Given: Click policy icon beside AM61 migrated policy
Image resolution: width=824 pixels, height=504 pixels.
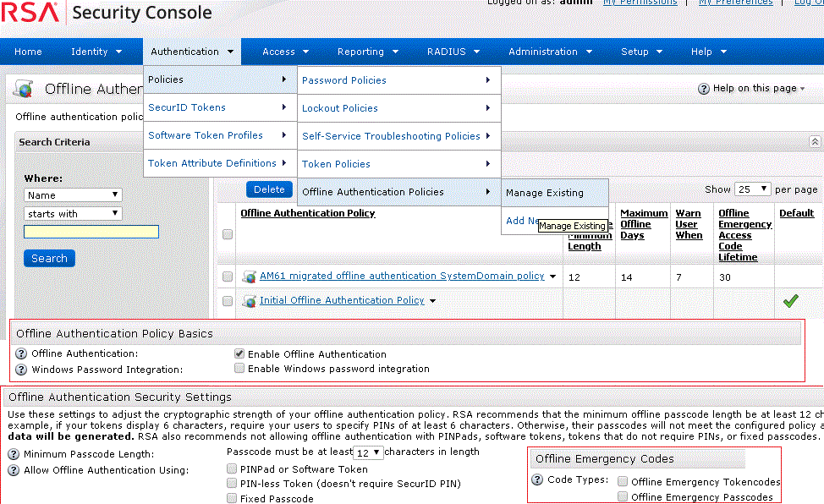Looking at the screenshot, I should coord(250,277).
